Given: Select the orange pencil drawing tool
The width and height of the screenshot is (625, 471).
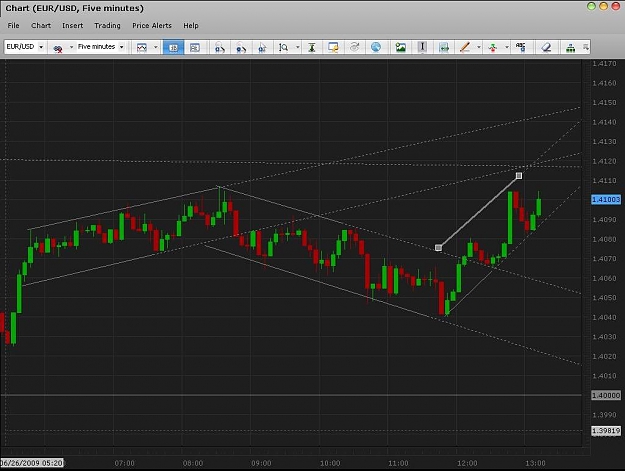Looking at the screenshot, I should (465, 47).
